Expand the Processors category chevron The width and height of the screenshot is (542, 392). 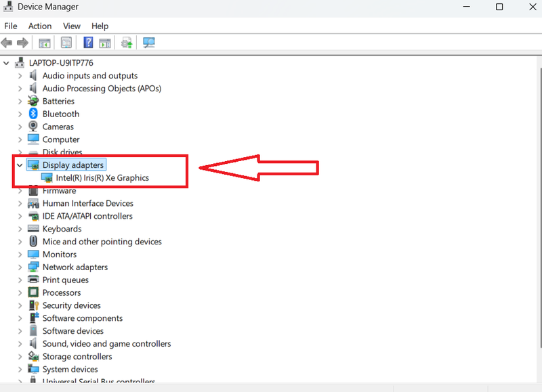[x=20, y=293]
